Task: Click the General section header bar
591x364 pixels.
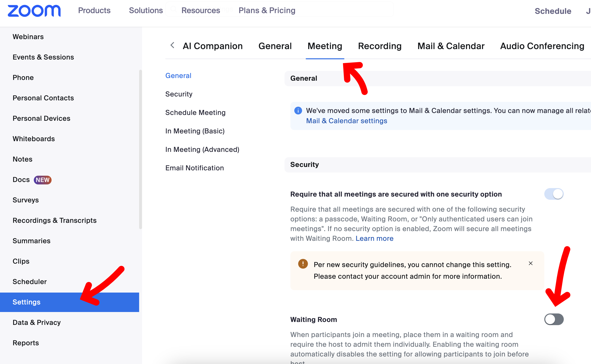Action: pos(438,78)
